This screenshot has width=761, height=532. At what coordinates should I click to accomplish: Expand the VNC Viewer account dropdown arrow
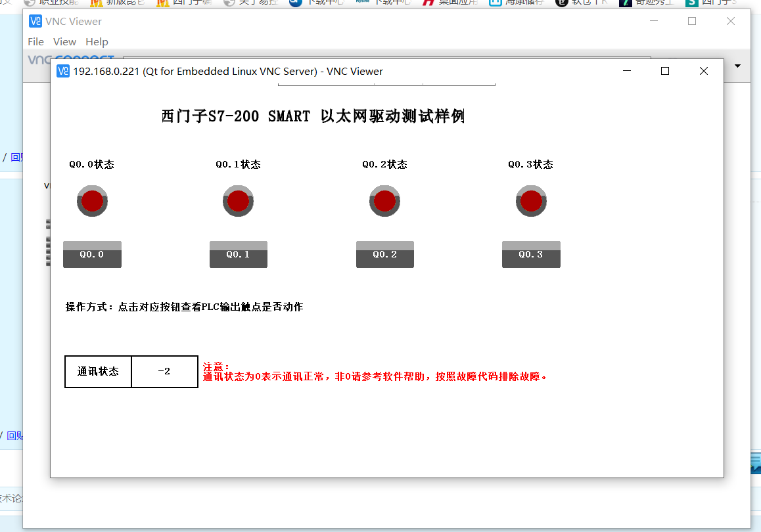(x=737, y=66)
